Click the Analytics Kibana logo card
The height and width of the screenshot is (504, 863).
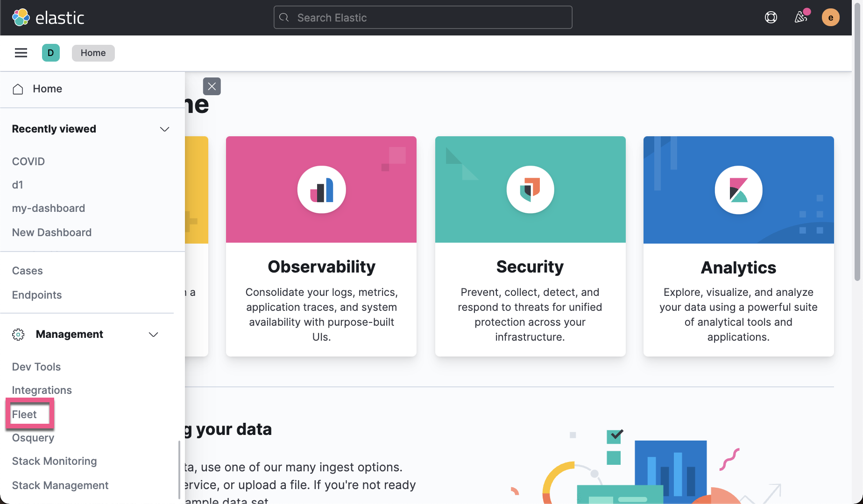point(738,189)
